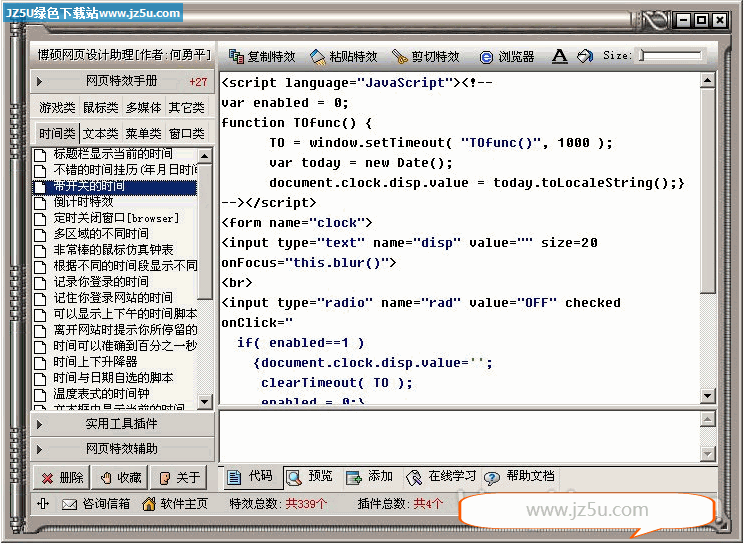Image resolution: width=744 pixels, height=544 pixels.
Task: Select the 文本类 category tab
Action: 100,133
